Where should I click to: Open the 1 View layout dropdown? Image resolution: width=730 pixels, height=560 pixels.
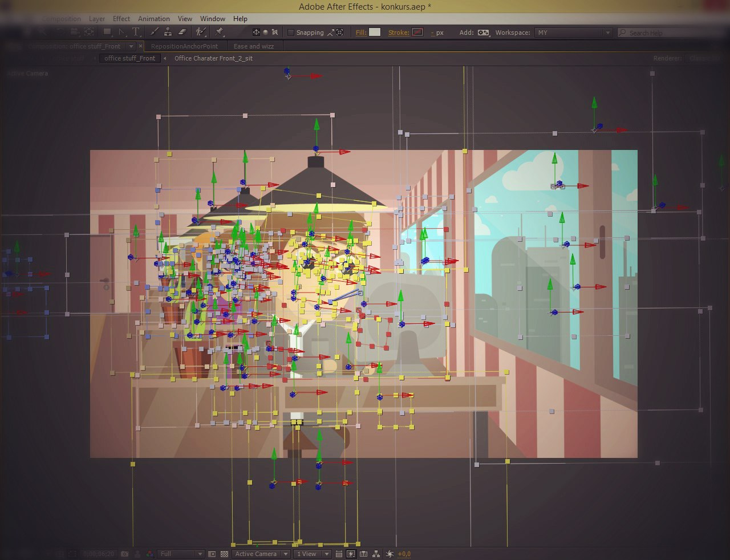tap(313, 554)
